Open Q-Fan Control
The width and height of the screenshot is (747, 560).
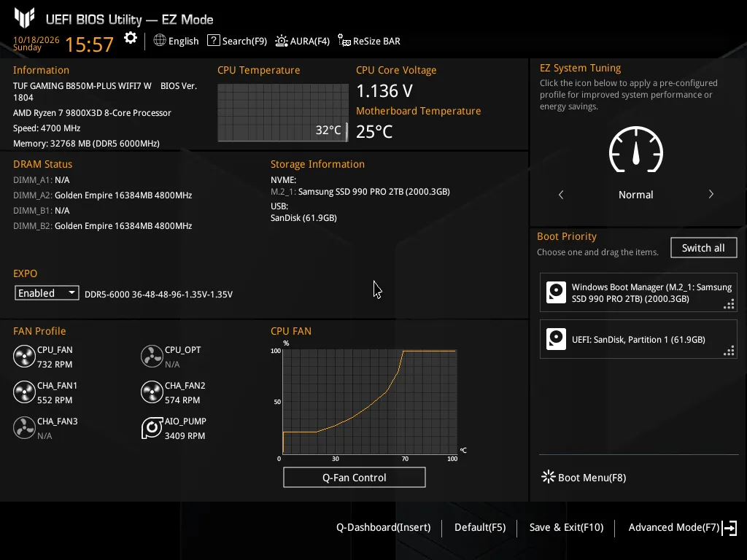[x=354, y=478]
